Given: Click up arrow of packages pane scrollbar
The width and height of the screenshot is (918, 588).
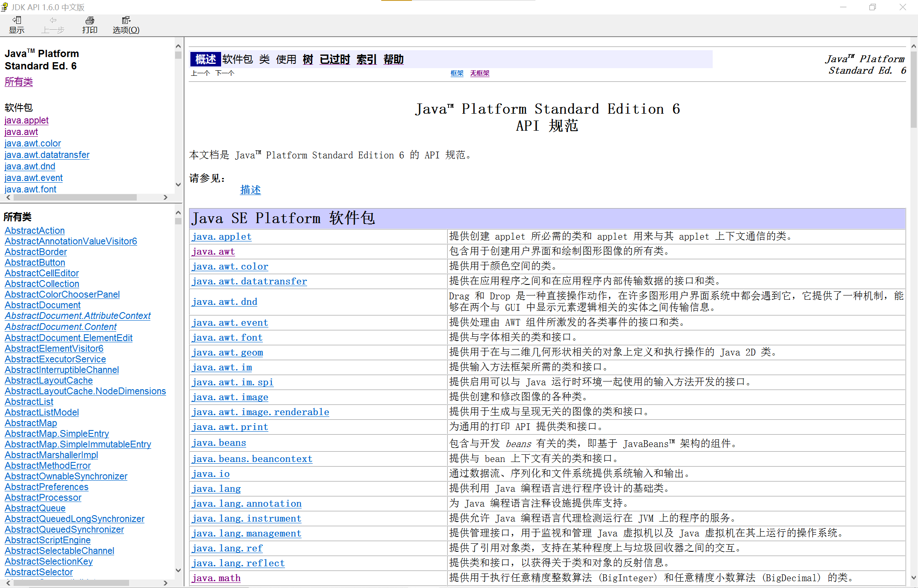Looking at the screenshot, I should [x=178, y=46].
